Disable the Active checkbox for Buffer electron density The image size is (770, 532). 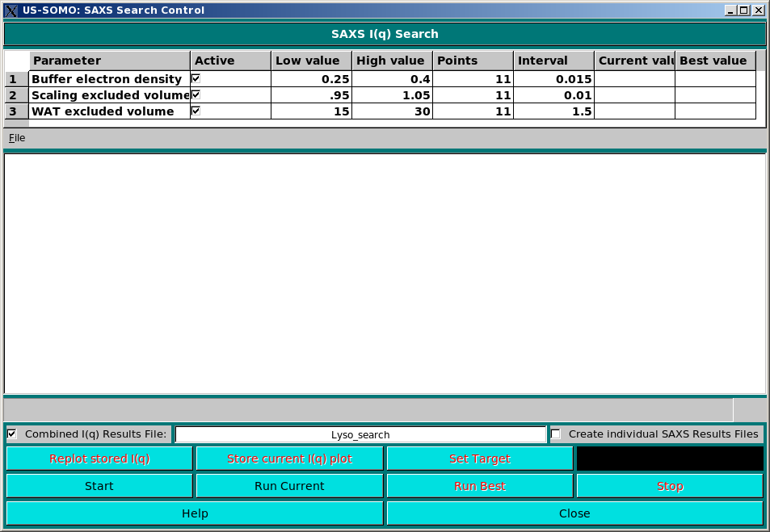(x=196, y=77)
